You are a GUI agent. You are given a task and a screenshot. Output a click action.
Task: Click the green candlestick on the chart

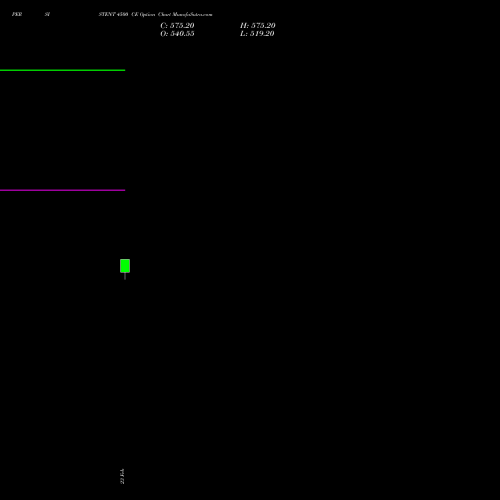[125, 266]
